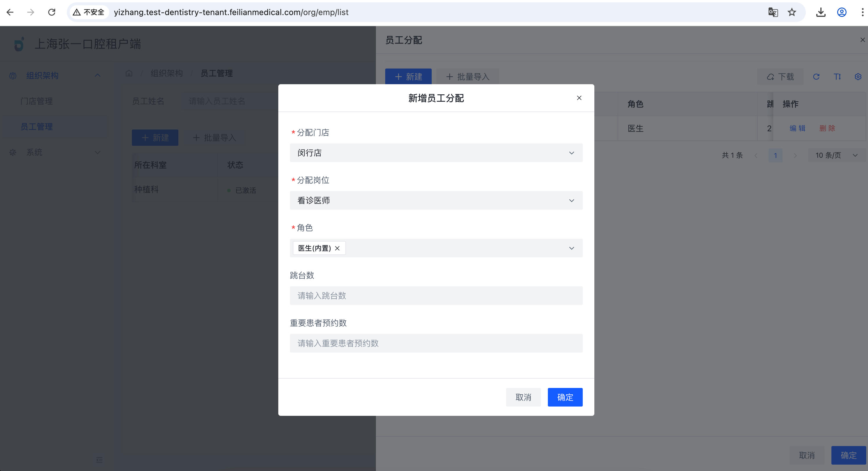Viewport: 868px width, 471px height.
Task: Click 批量导入 on the employee list page
Action: [214, 138]
